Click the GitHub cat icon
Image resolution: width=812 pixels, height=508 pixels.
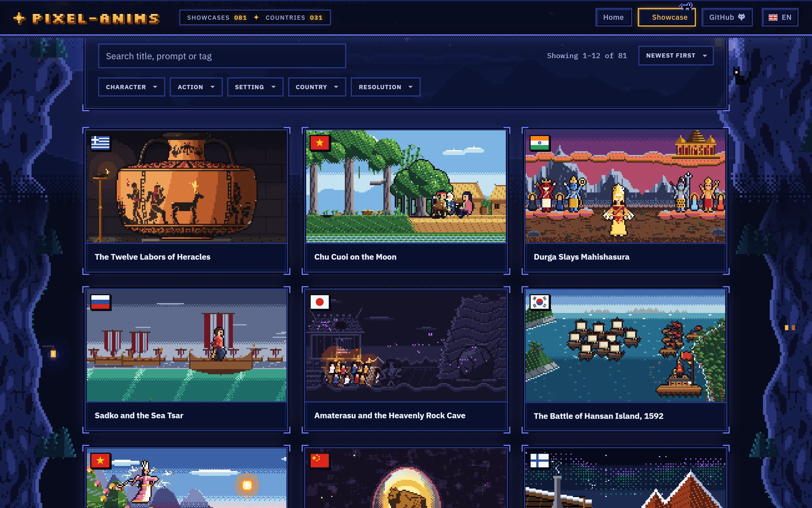pos(742,17)
